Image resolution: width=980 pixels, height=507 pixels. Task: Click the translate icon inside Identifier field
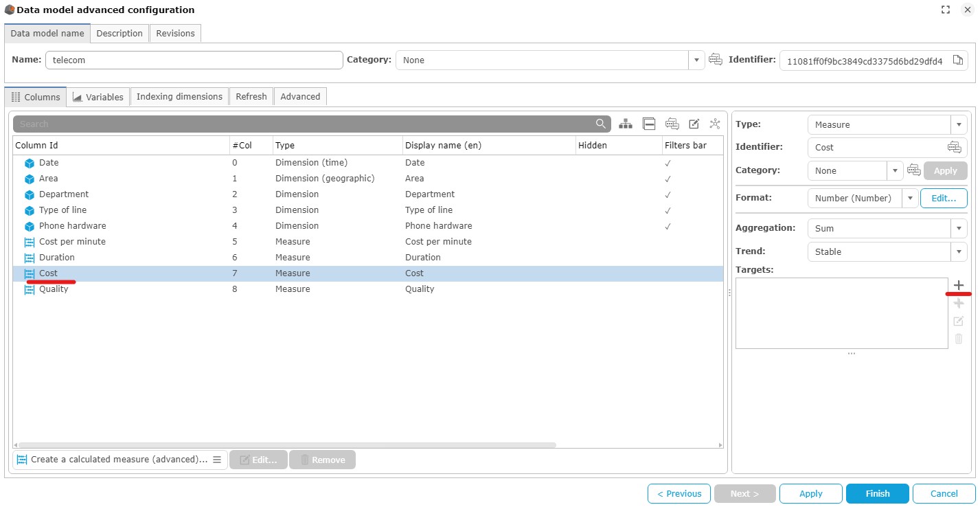point(954,147)
